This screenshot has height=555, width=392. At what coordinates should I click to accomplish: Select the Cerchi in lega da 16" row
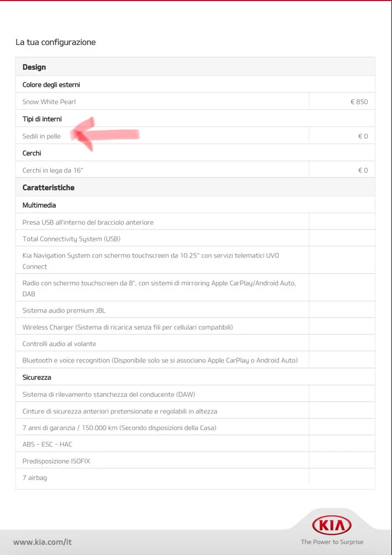pyautogui.click(x=195, y=170)
